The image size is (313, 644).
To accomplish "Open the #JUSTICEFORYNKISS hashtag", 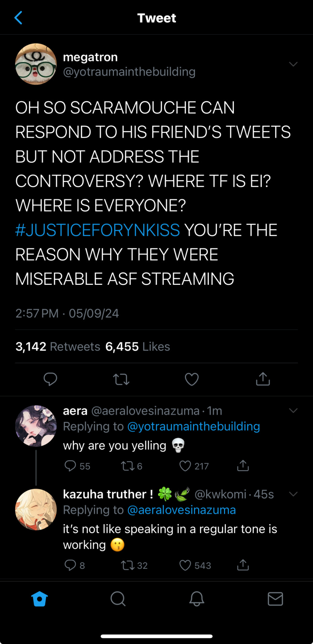I will point(98,230).
